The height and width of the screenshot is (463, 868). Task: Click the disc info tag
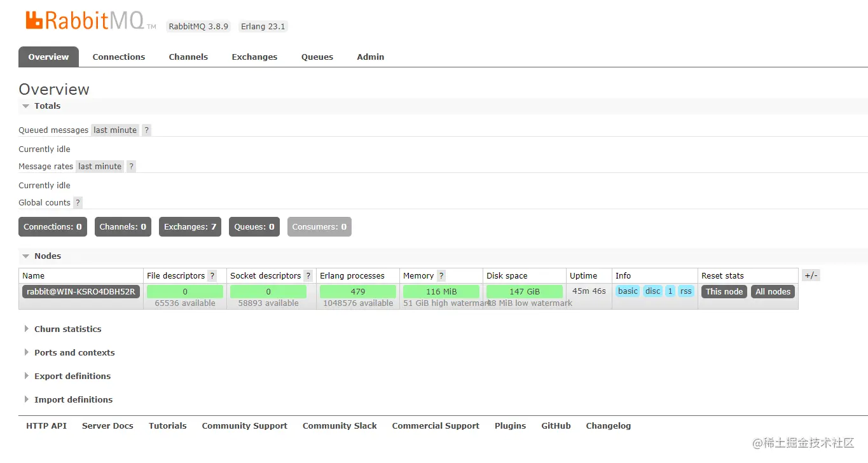(653, 291)
